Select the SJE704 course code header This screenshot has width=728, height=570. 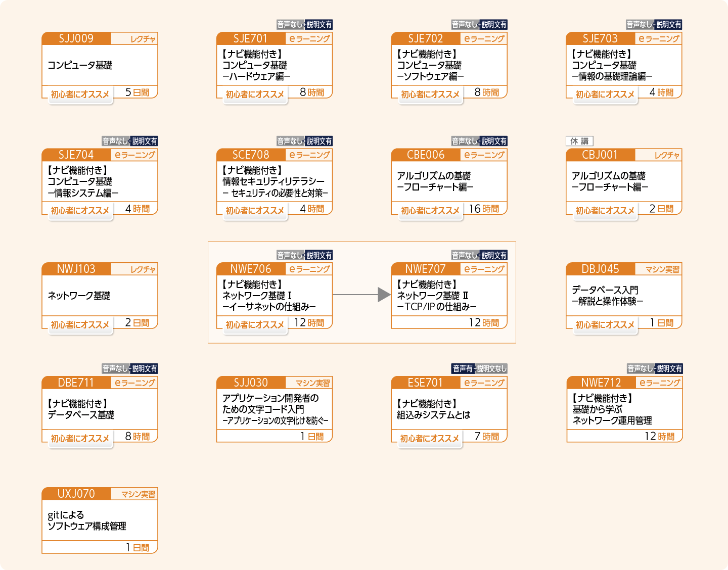coord(76,155)
